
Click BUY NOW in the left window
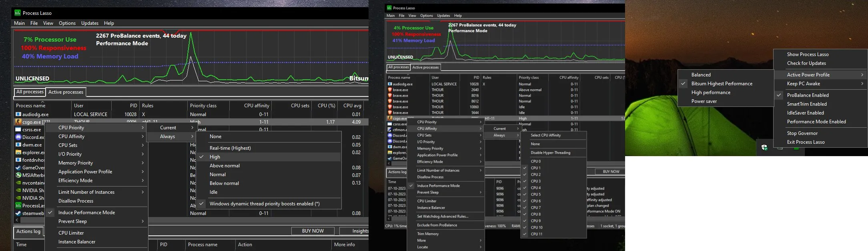tap(313, 231)
